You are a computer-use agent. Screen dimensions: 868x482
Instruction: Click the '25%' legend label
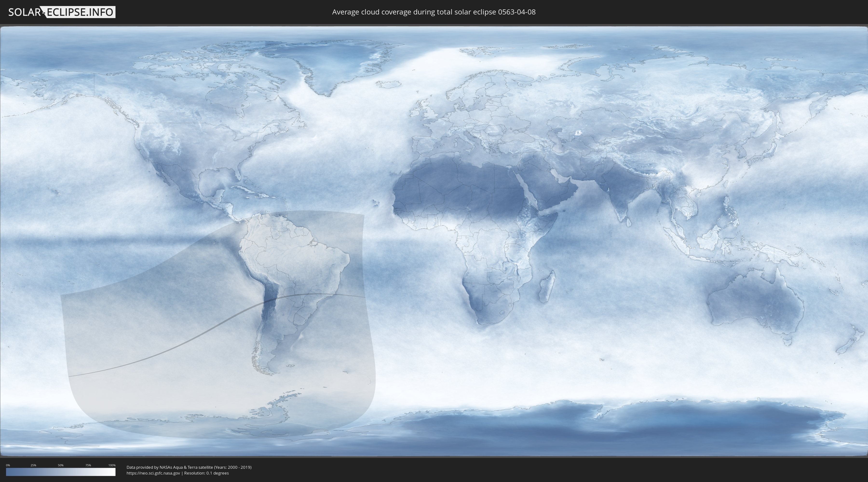coord(33,465)
